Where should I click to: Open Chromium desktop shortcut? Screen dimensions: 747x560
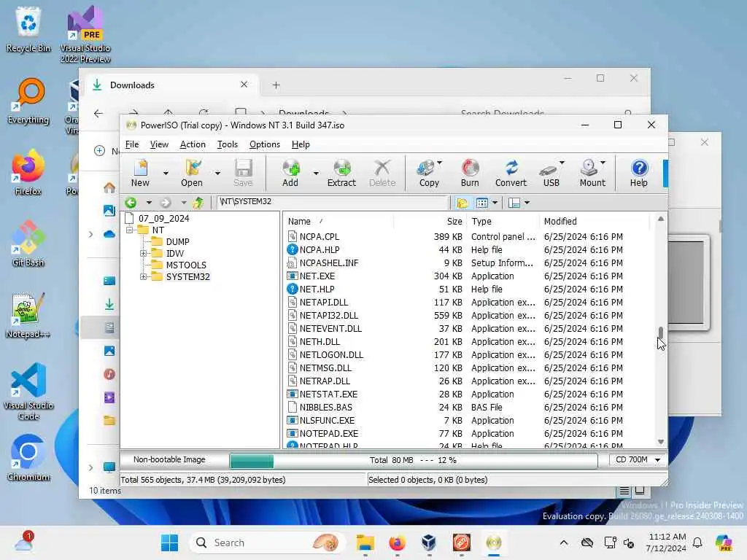[x=28, y=458]
